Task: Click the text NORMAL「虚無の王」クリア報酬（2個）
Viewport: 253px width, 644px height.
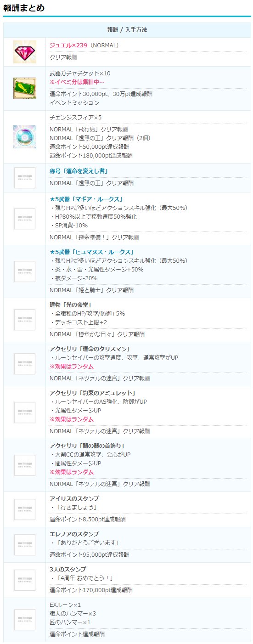Action: click(100, 138)
